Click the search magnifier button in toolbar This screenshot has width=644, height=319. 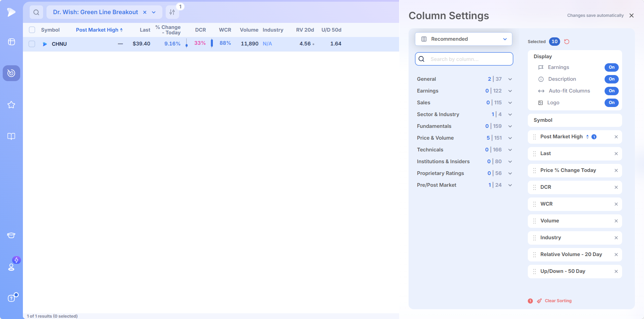(36, 12)
